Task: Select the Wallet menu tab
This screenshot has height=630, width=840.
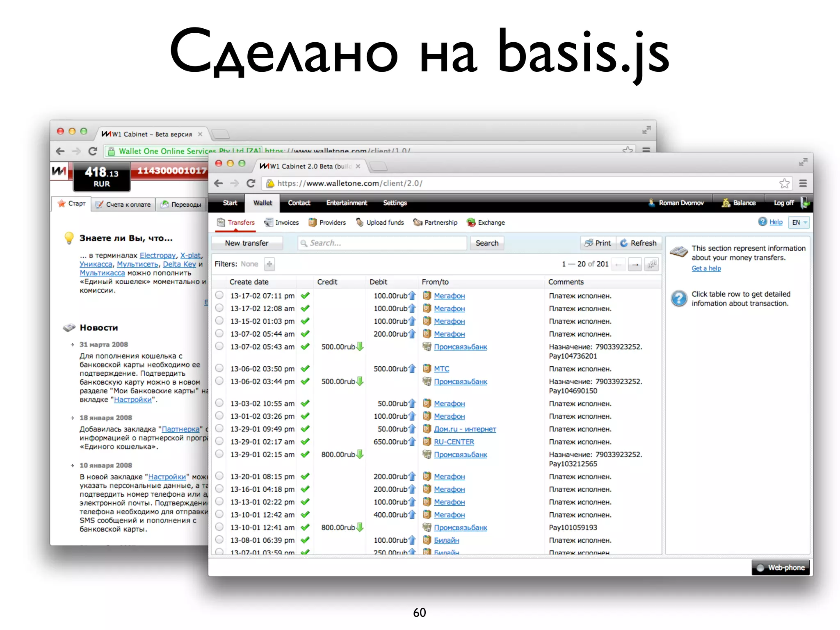Action: pyautogui.click(x=262, y=203)
